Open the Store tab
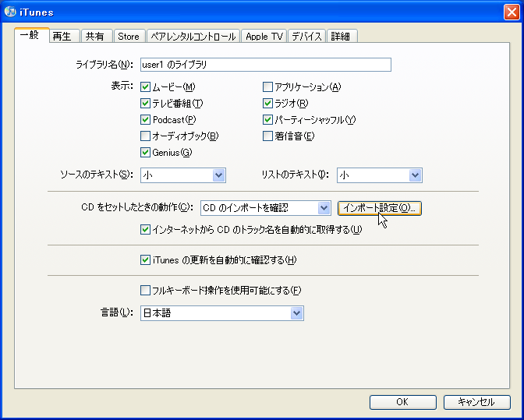Image resolution: width=524 pixels, height=420 pixels. [x=129, y=36]
